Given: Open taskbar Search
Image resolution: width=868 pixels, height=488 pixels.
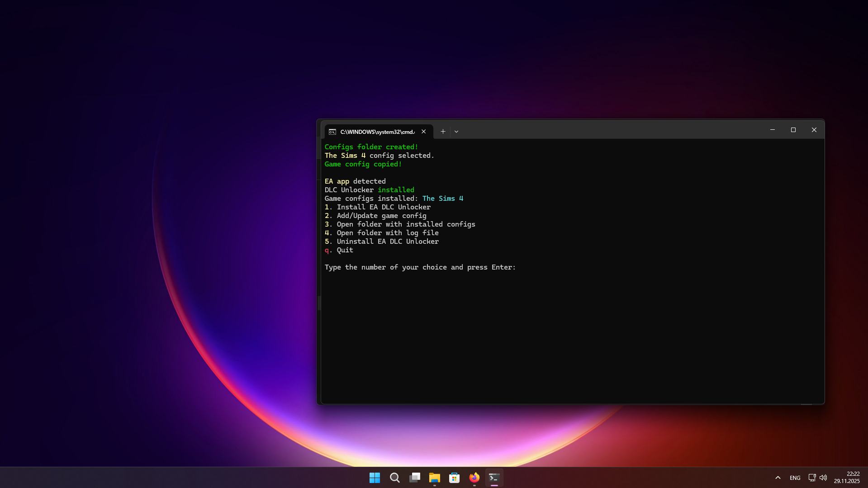Looking at the screenshot, I should [394, 478].
